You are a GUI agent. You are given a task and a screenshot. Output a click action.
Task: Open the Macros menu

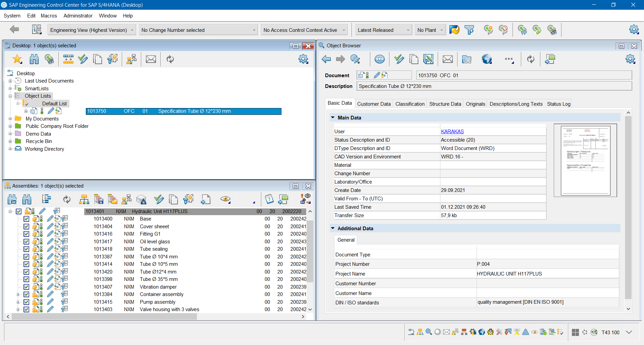[49, 16]
